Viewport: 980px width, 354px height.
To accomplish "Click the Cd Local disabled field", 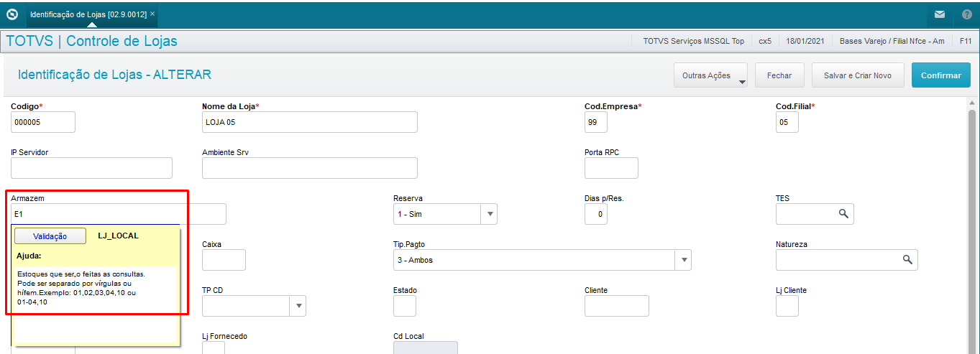I will [426, 348].
